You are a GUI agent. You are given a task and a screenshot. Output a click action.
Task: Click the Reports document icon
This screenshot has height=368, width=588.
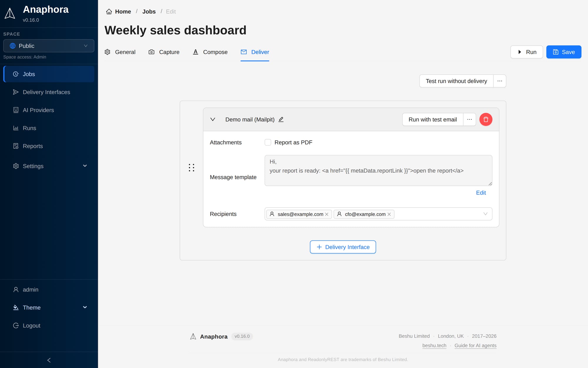tap(16, 146)
